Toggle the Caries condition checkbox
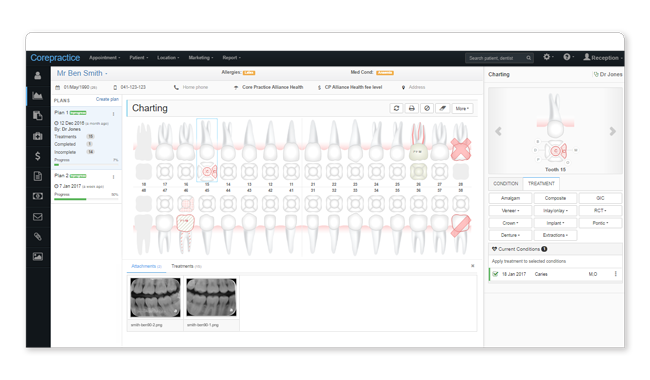 point(495,274)
